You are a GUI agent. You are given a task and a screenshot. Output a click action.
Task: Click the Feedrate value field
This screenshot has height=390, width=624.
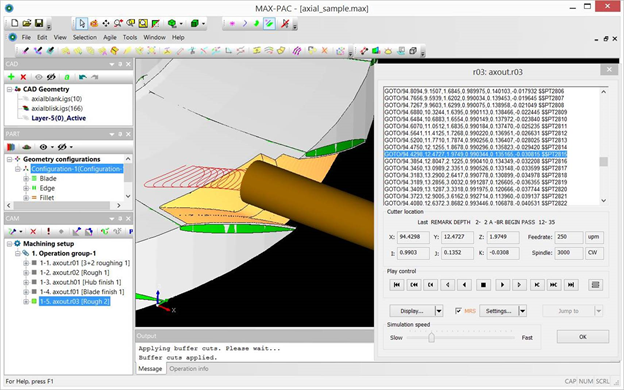(569, 237)
